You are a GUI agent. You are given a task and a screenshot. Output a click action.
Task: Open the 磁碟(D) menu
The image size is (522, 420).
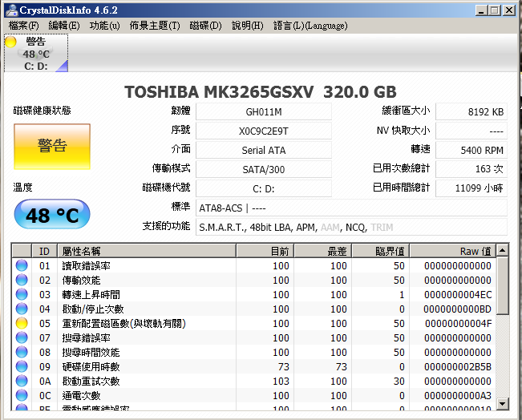(205, 26)
